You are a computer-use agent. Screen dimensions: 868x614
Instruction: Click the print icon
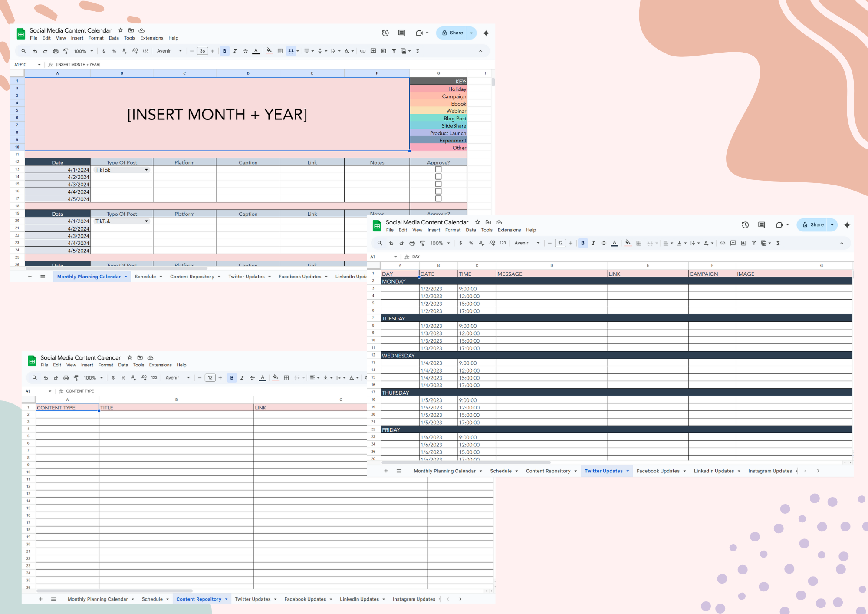pos(56,51)
